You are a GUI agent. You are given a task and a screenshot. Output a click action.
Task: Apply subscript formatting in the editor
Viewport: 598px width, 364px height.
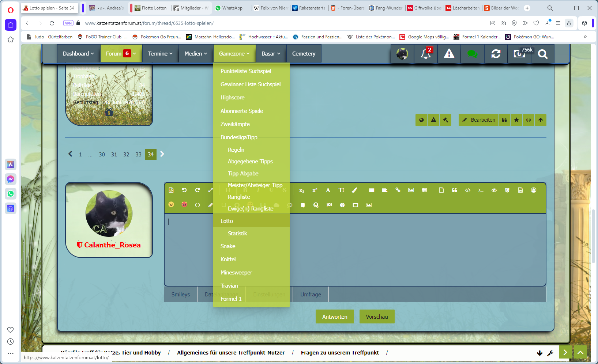coord(302,190)
